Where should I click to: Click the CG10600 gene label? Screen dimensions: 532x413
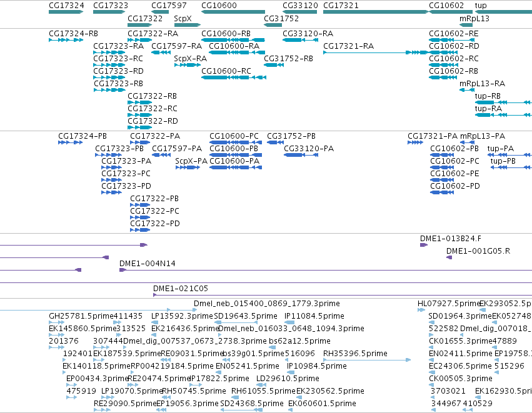pyautogui.click(x=219, y=6)
